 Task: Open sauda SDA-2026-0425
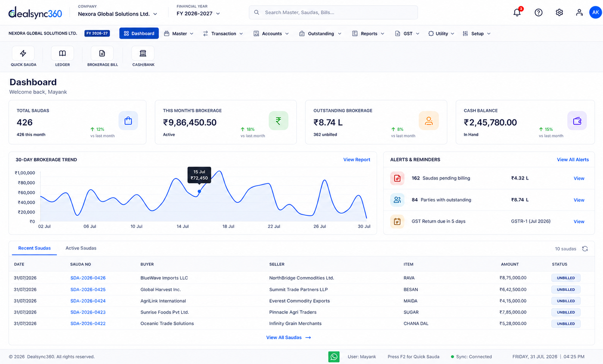click(88, 289)
